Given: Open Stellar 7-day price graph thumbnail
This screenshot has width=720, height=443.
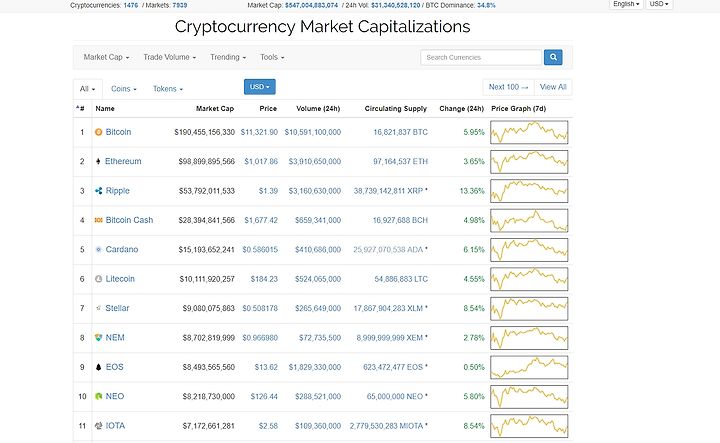Looking at the screenshot, I should tap(529, 308).
